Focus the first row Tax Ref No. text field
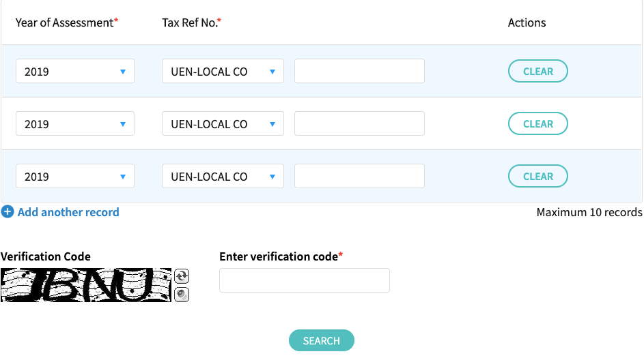The height and width of the screenshot is (356, 644). point(359,71)
